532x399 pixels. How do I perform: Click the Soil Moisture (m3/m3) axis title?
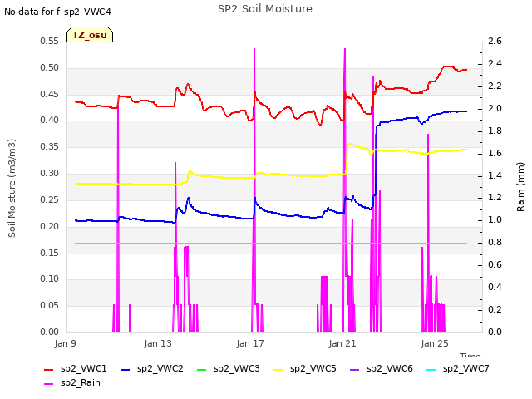click(x=12, y=188)
